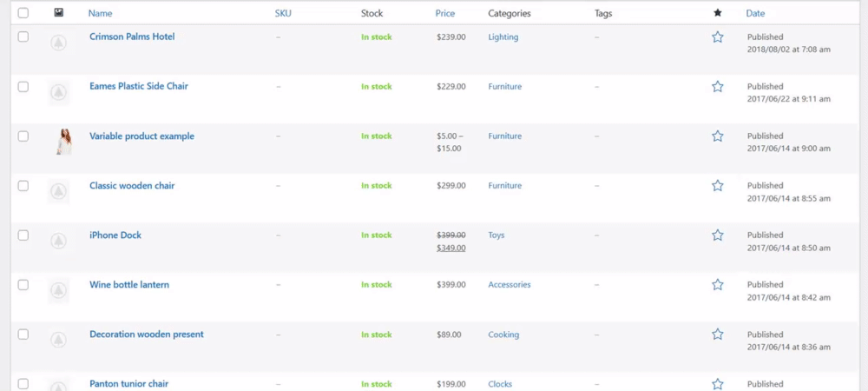Sort by the featured star column header
This screenshot has height=391, width=868.
(717, 13)
